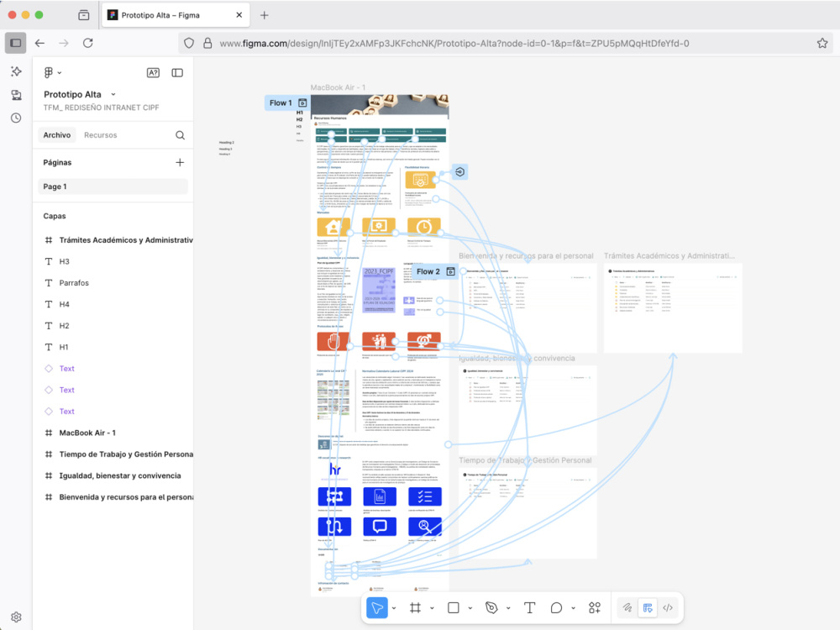
Task: Open TFM_ REDISEÑO INTRANET CIPF project link
Action: (102, 108)
